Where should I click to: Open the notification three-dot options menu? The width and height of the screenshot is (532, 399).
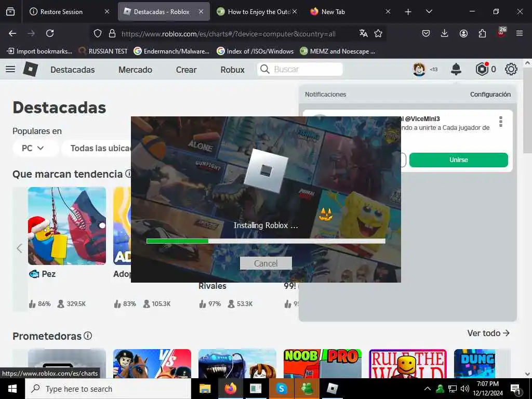501,122
